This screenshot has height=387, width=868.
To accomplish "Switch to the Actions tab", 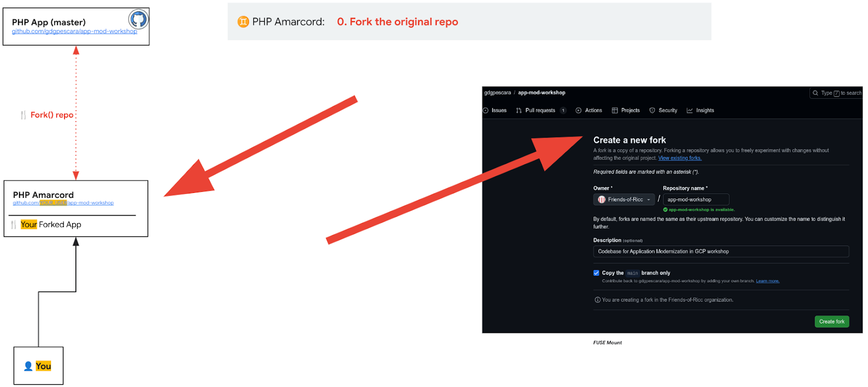I will pyautogui.click(x=593, y=111).
